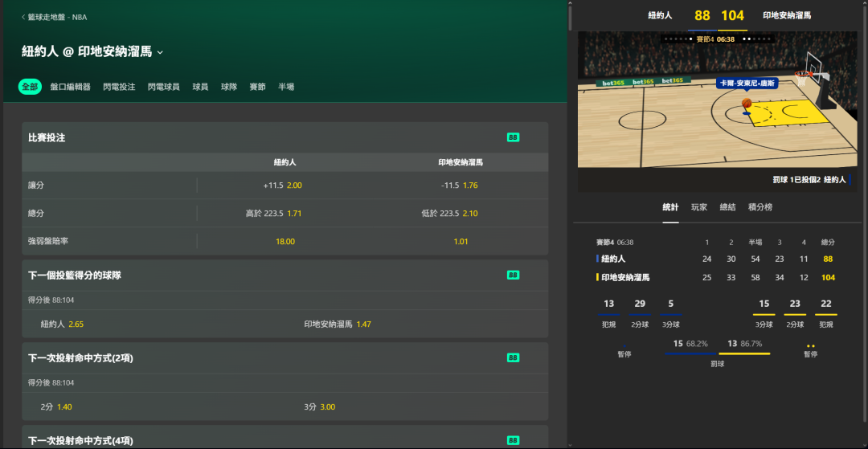The width and height of the screenshot is (868, 449).
Task: Open the 統計 tab in match panel
Action: (x=670, y=207)
